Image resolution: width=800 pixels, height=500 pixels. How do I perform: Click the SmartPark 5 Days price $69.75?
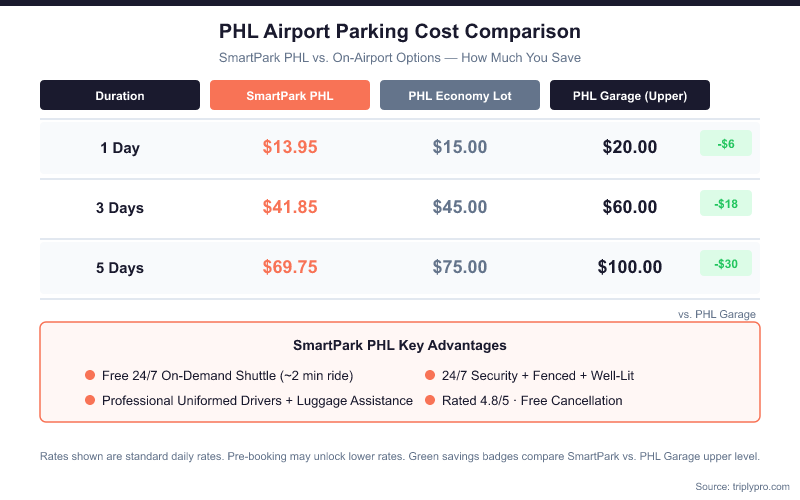point(290,267)
